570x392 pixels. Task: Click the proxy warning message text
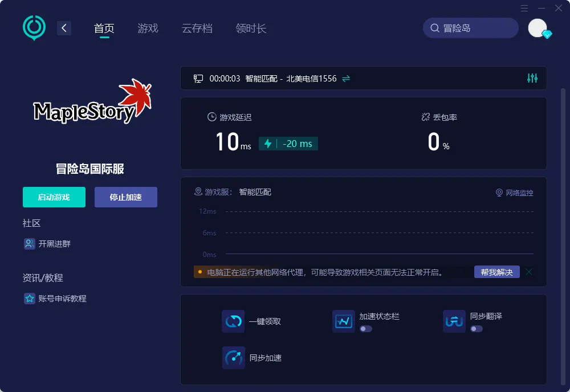[325, 272]
